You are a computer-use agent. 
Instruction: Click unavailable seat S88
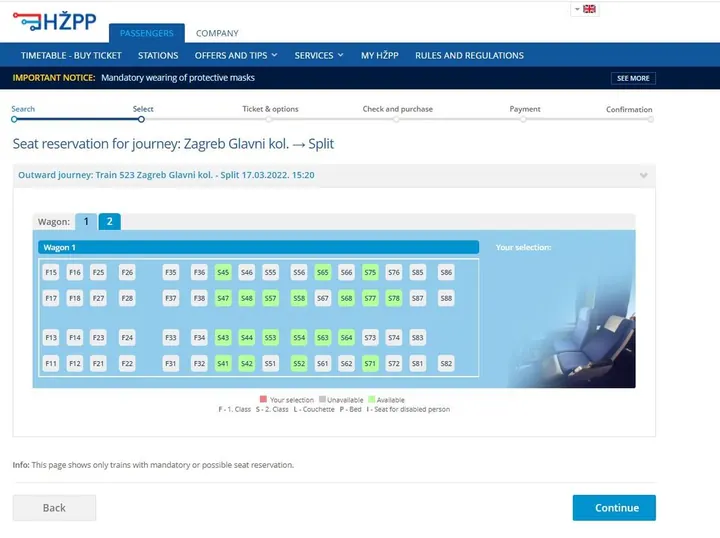[x=446, y=298]
